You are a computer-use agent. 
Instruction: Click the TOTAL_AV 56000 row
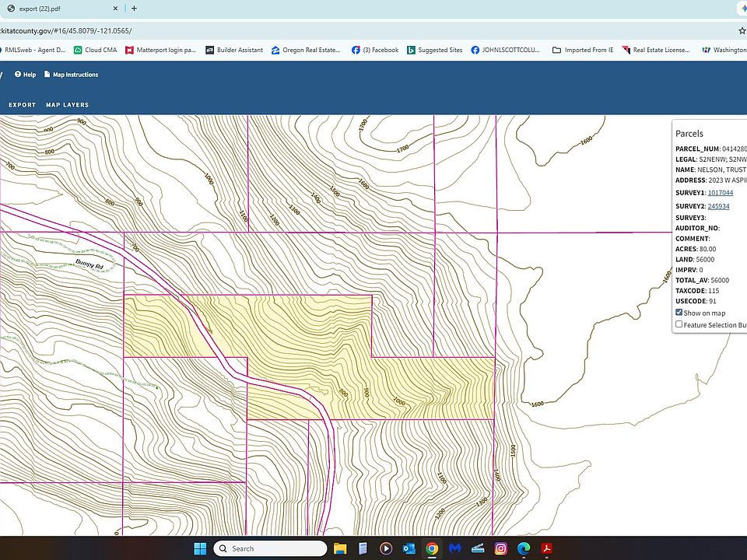click(702, 281)
